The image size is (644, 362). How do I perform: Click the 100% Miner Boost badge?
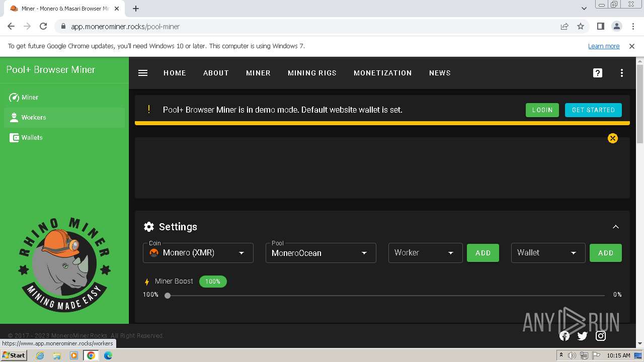point(213,282)
